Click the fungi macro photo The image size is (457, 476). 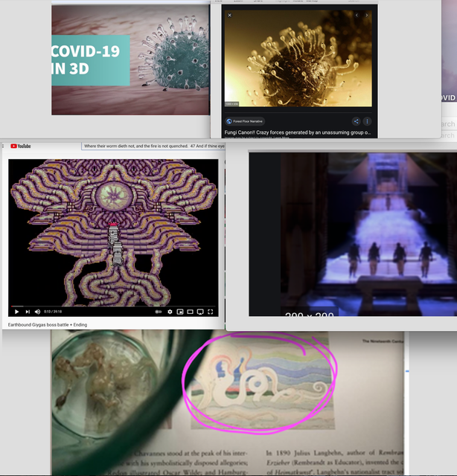[x=298, y=58]
